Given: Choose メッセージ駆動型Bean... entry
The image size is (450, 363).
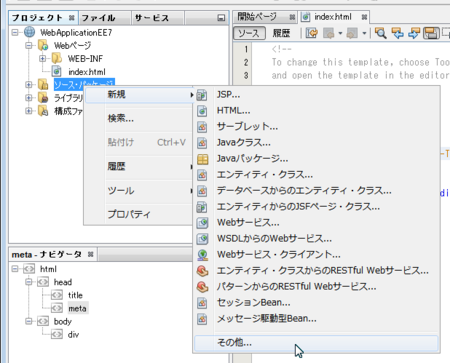Looking at the screenshot, I should point(316,319).
